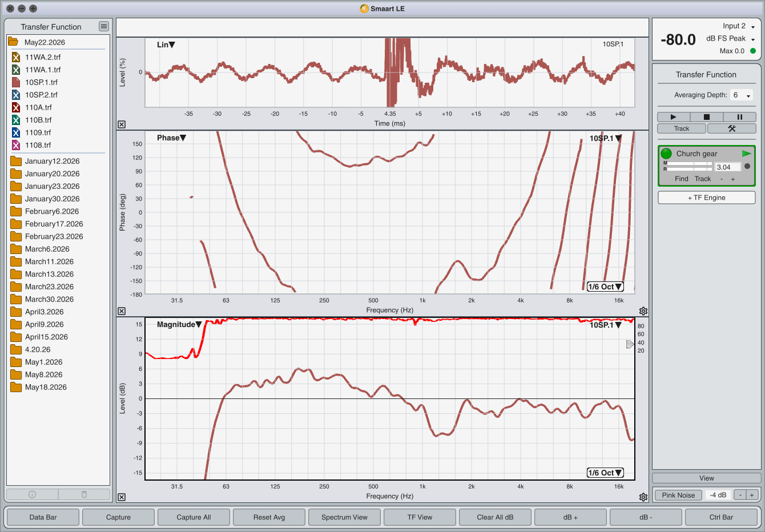This screenshot has width=765, height=532.
Task: Click the trash icon below the file list
Action: tap(84, 494)
